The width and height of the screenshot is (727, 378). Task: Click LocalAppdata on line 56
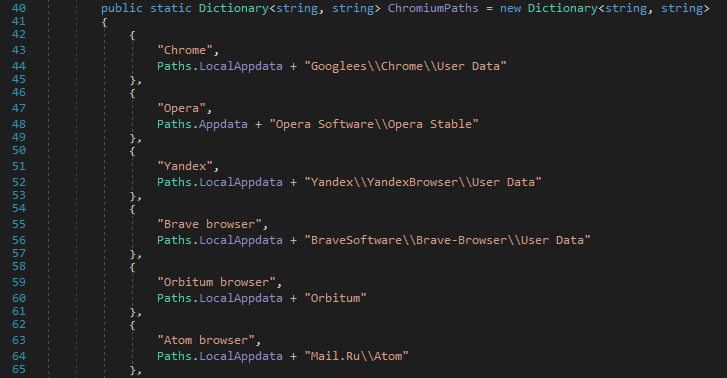tap(241, 240)
